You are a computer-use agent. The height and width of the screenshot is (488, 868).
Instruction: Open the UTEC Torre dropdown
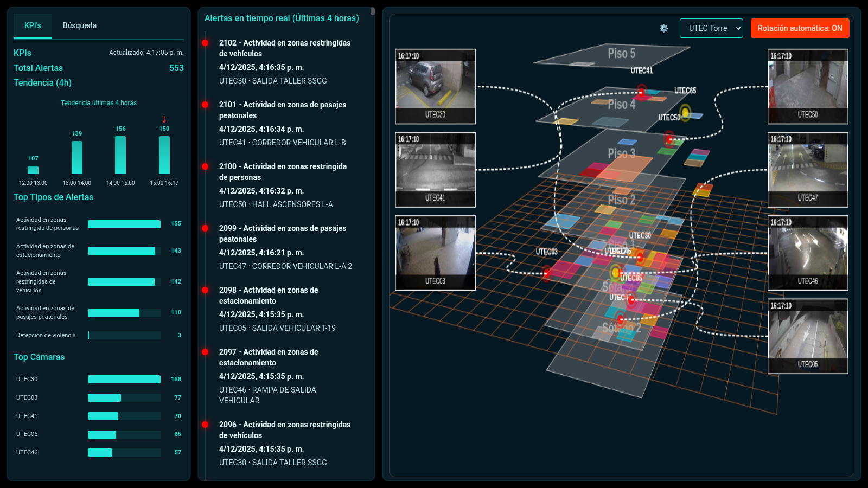[x=711, y=28]
